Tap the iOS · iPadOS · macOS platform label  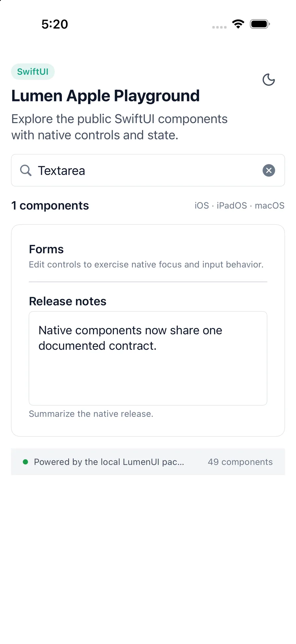[x=239, y=206]
